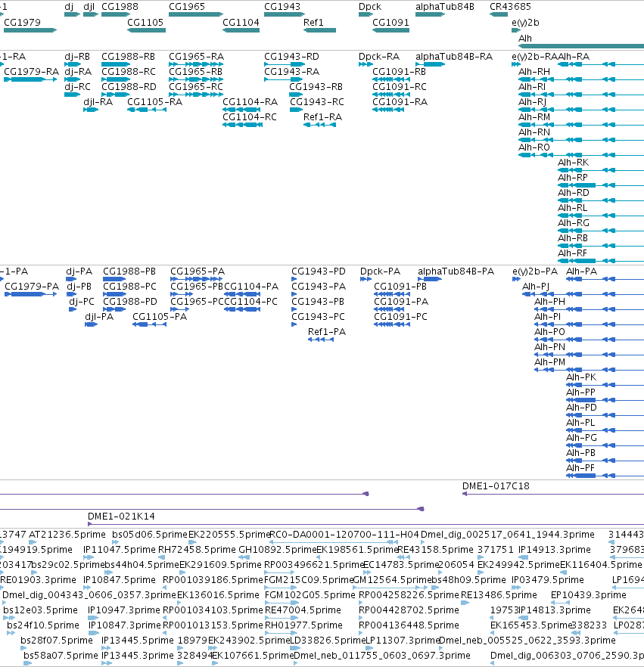Image resolution: width=644 pixels, height=667 pixels.
Task: Click the CG1091 gene feature
Action: [x=390, y=30]
